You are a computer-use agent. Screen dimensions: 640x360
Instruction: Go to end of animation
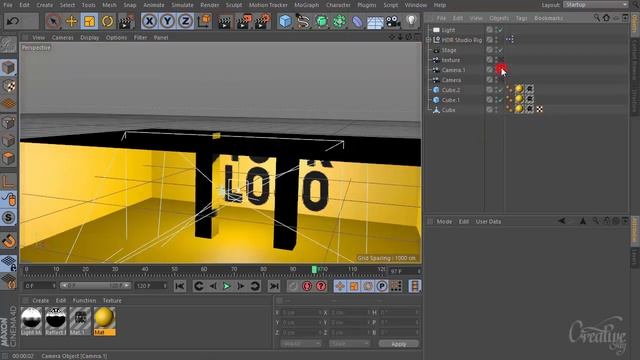(274, 286)
